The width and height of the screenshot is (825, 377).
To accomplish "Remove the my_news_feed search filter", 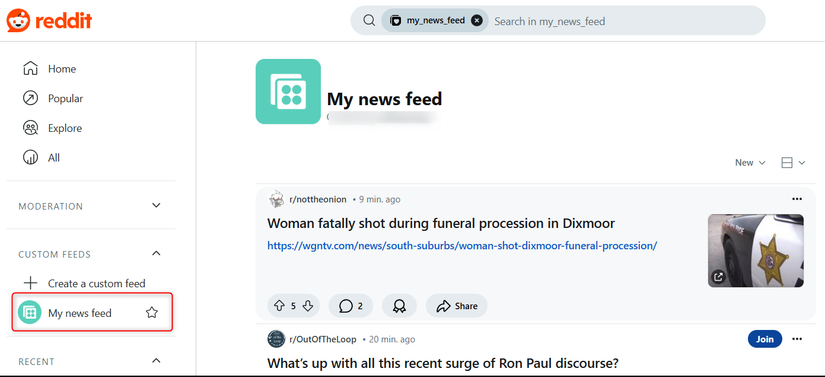I will coord(477,21).
